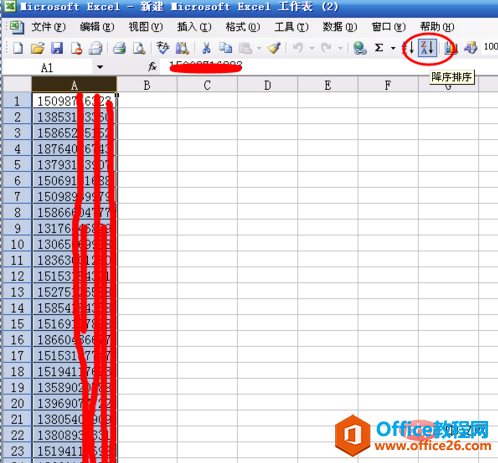
Task: Click the Undo arrow icon
Action: [298, 48]
